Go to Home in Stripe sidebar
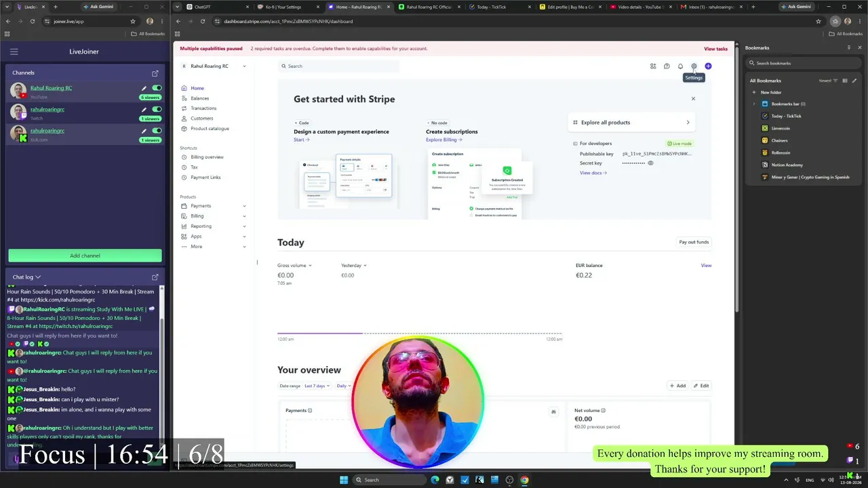 (x=197, y=88)
